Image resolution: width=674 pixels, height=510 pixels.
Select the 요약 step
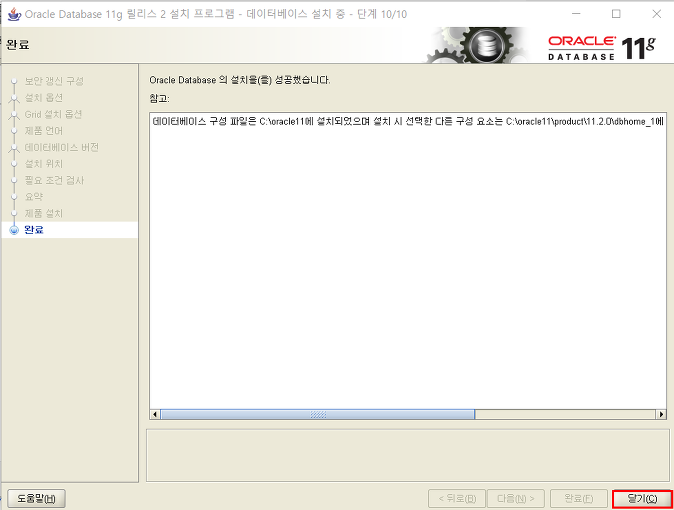click(x=34, y=197)
